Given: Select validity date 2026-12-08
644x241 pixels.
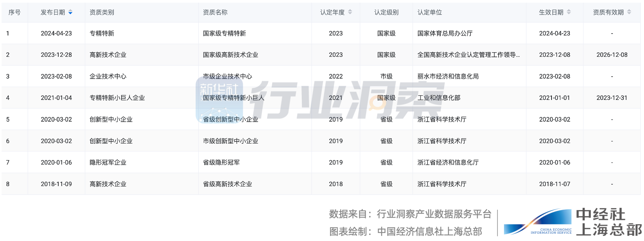Looking at the screenshot, I should 612,55.
